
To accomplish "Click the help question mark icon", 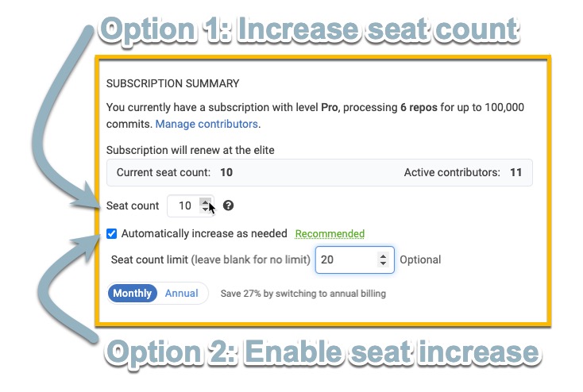I will 229,206.
